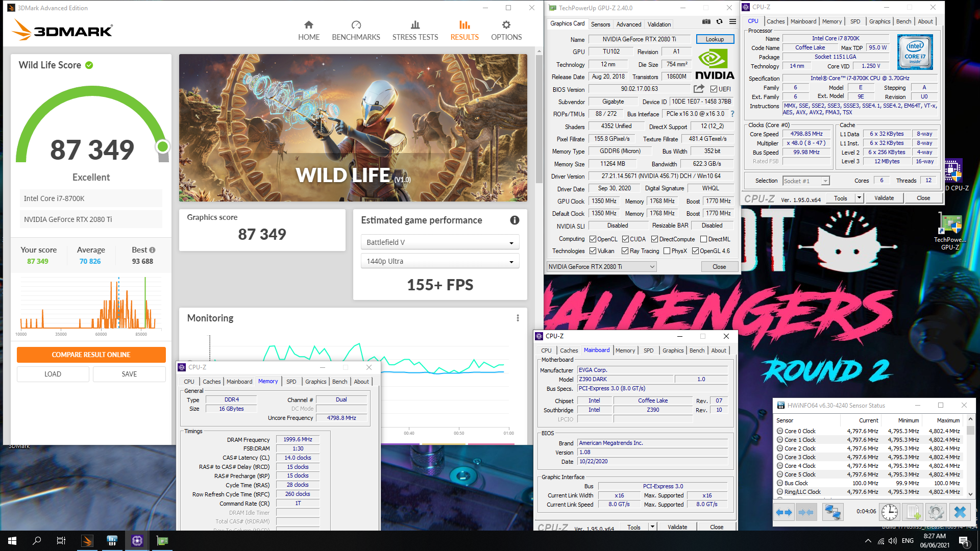Click the Lookup button in GPU-Z
Viewport: 980px width, 551px height.
pos(715,39)
